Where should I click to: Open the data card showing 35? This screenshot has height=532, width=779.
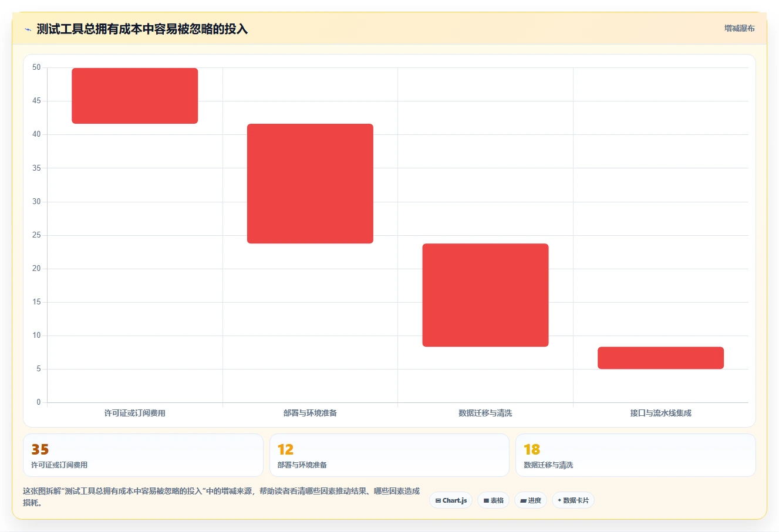(x=143, y=455)
